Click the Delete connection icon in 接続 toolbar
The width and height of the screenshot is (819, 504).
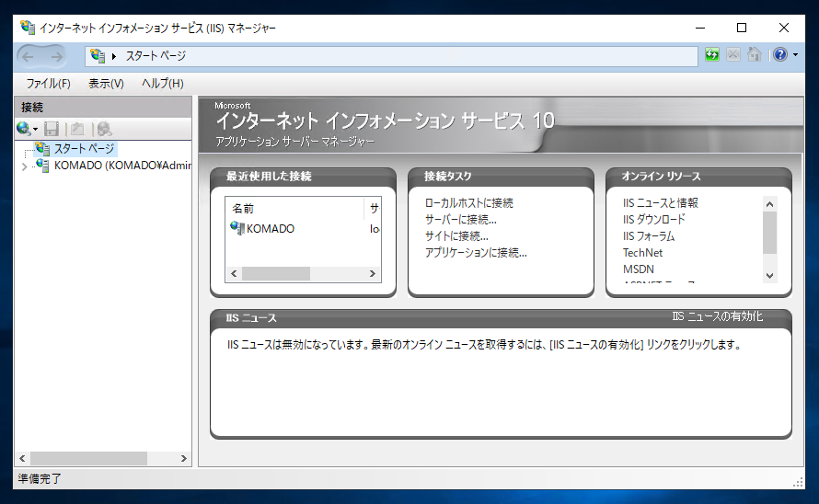pos(105,129)
